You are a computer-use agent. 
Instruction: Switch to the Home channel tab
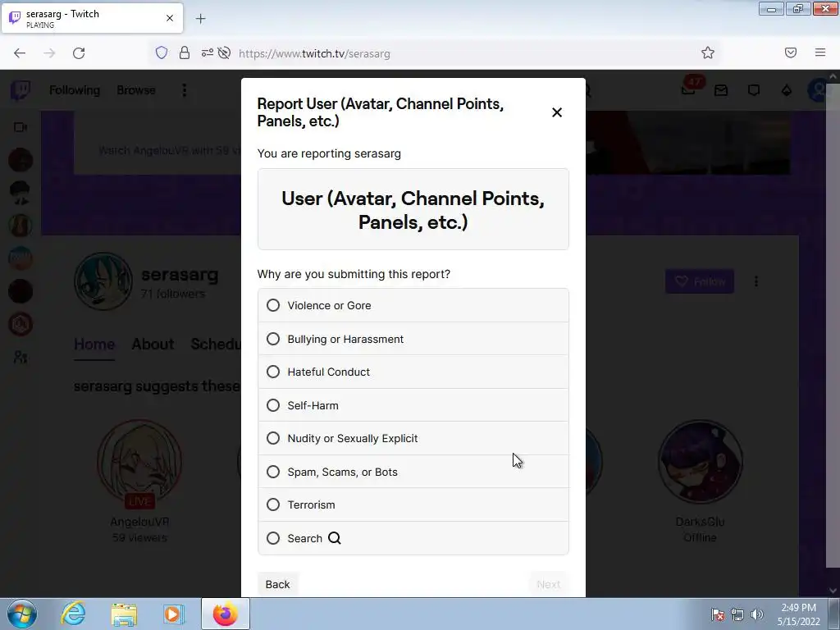[x=94, y=344]
